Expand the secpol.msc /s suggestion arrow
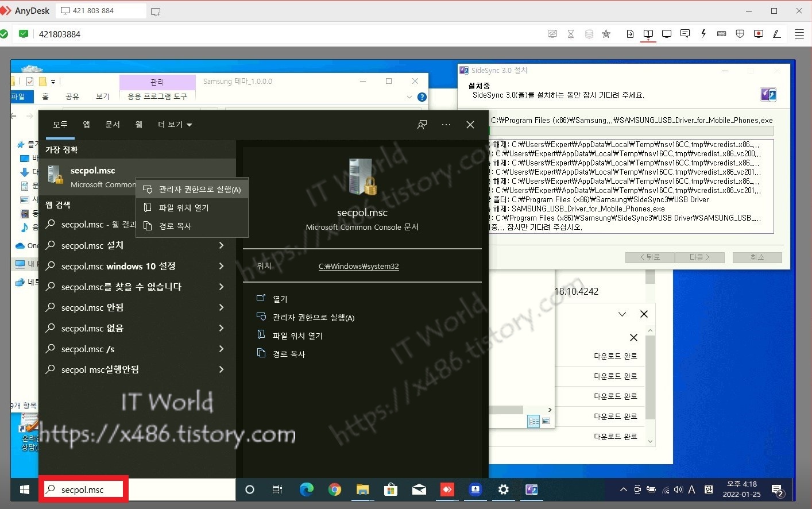 coord(221,349)
